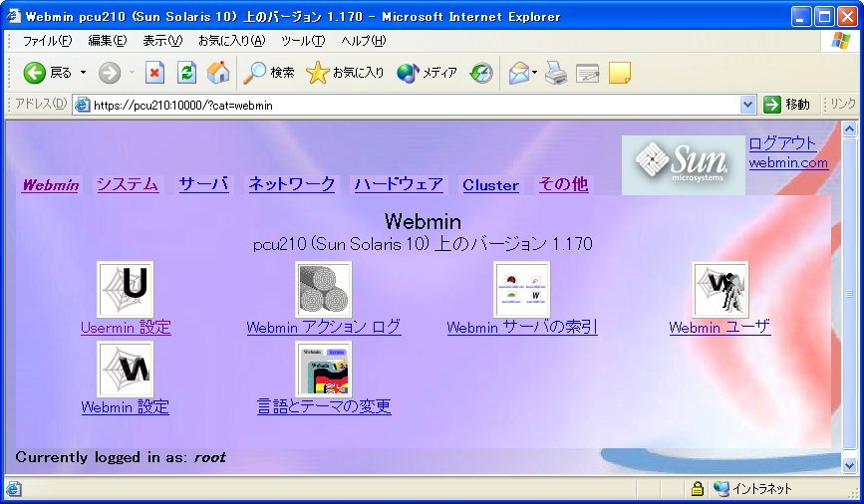Follow the webmin.com link

[x=788, y=162]
